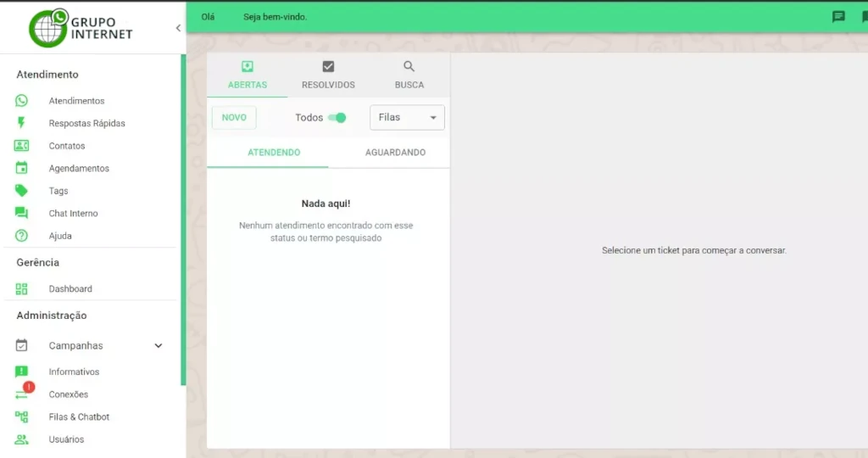This screenshot has height=458, width=868.
Task: Click the checkmark icon above Resolvidos
Action: [328, 66]
